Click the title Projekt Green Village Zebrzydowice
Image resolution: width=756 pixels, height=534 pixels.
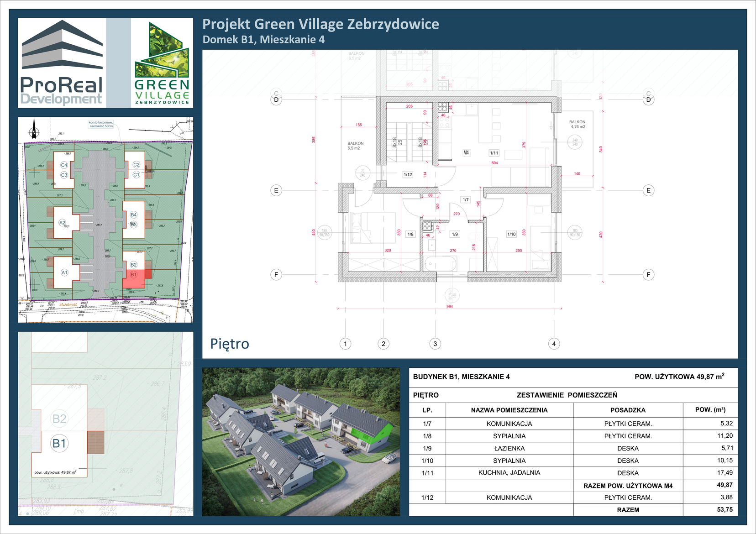pyautogui.click(x=320, y=24)
